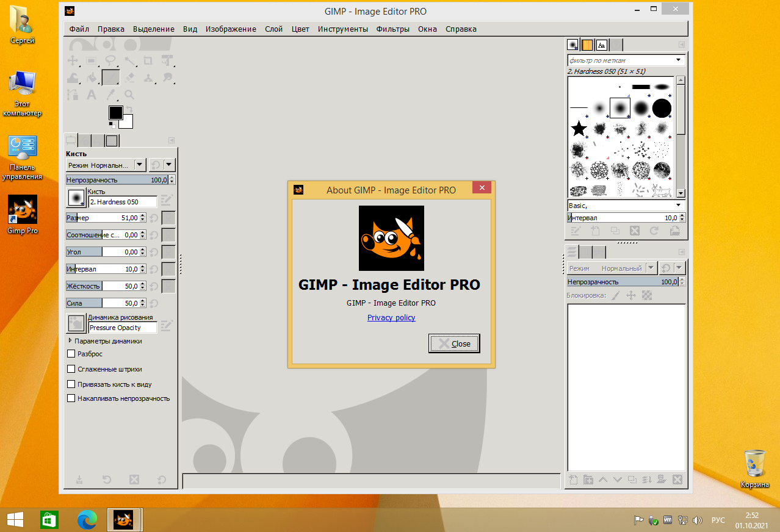Select the Bucket Fill tool
Viewport: 780px width, 532px height.
[92, 77]
